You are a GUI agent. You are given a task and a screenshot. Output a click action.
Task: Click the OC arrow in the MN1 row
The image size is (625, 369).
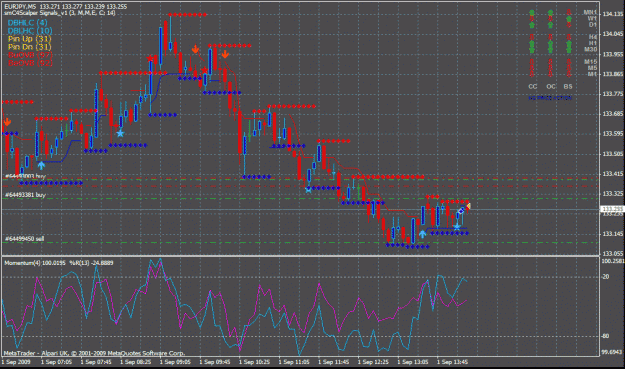tap(550, 13)
